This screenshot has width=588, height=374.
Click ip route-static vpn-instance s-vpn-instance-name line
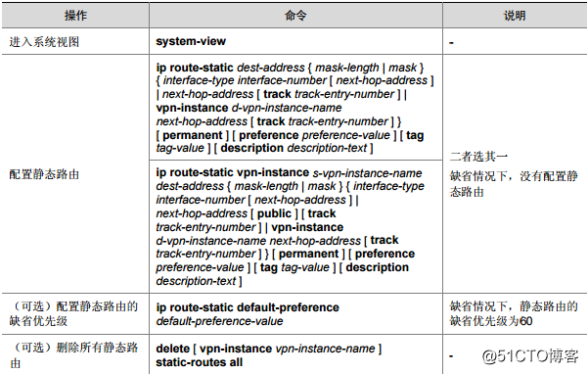pos(290,172)
